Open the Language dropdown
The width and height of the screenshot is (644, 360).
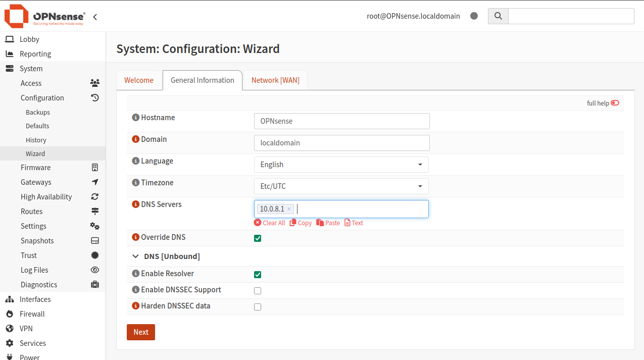[341, 164]
